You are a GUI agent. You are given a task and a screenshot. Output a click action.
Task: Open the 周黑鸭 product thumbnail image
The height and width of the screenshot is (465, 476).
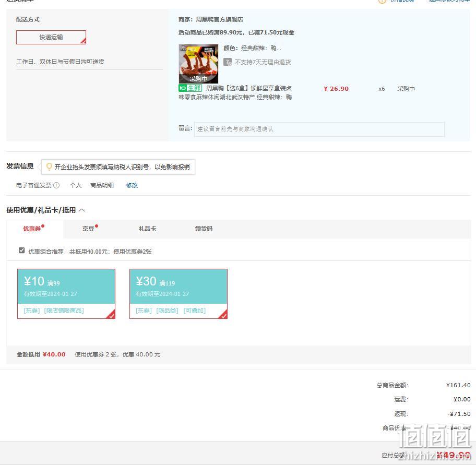[198, 64]
